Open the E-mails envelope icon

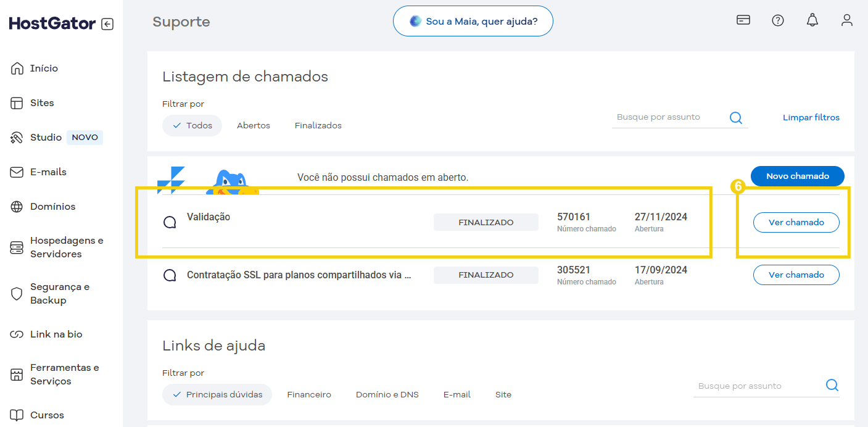17,172
